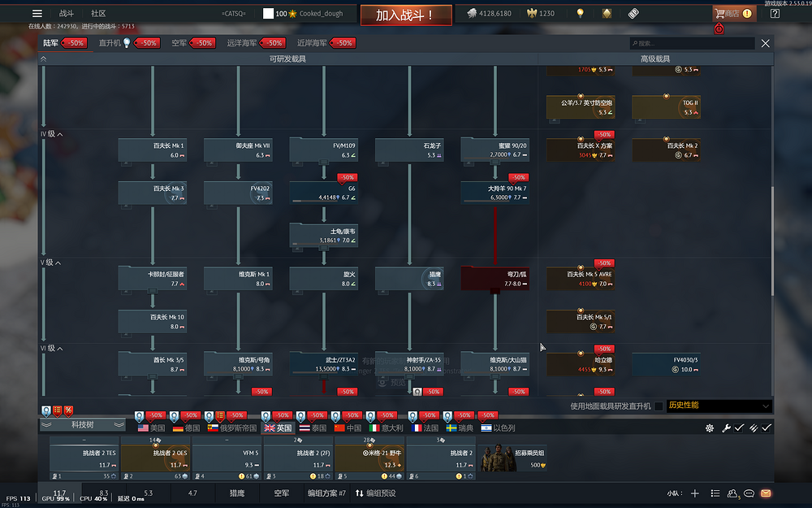
Task: Click the plus icon next to 小队
Action: point(695,493)
